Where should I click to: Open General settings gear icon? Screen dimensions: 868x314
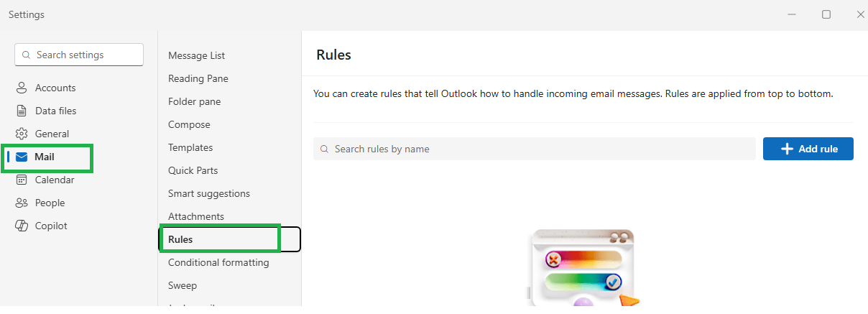[22, 134]
